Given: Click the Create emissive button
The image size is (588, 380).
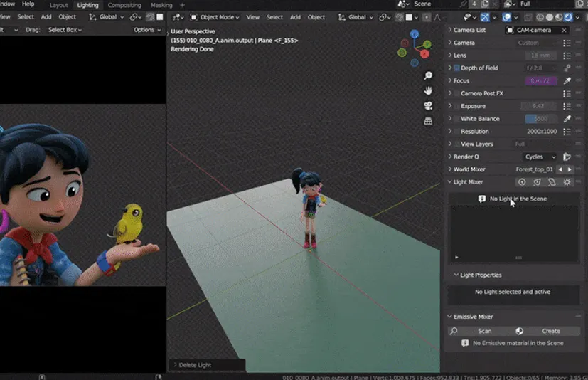Looking at the screenshot, I should click(x=550, y=331).
